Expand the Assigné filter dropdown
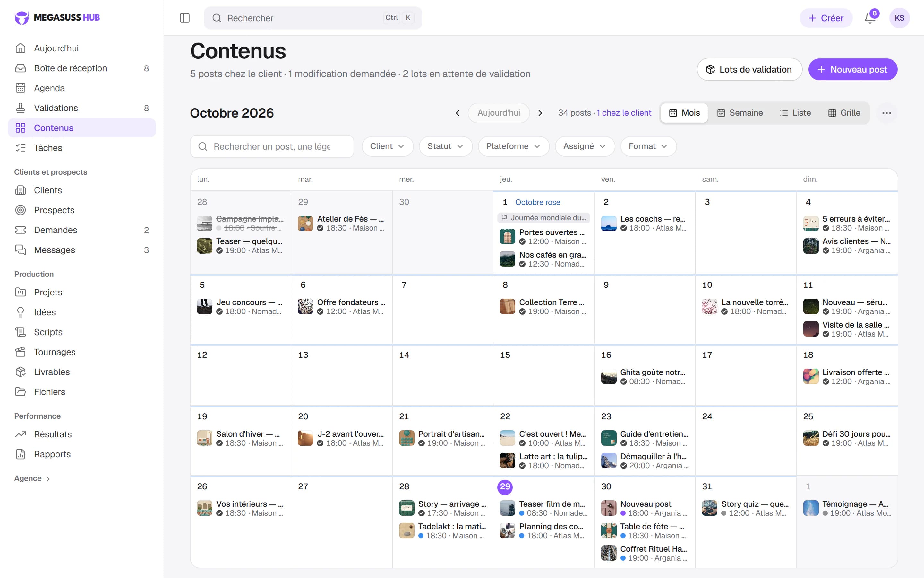Viewport: 924px width, 578px height. point(585,146)
